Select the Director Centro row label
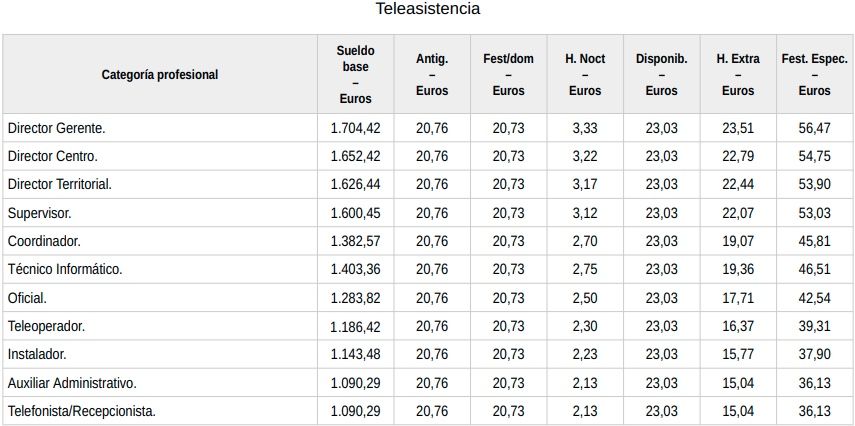The image size is (855, 426). coord(53,156)
